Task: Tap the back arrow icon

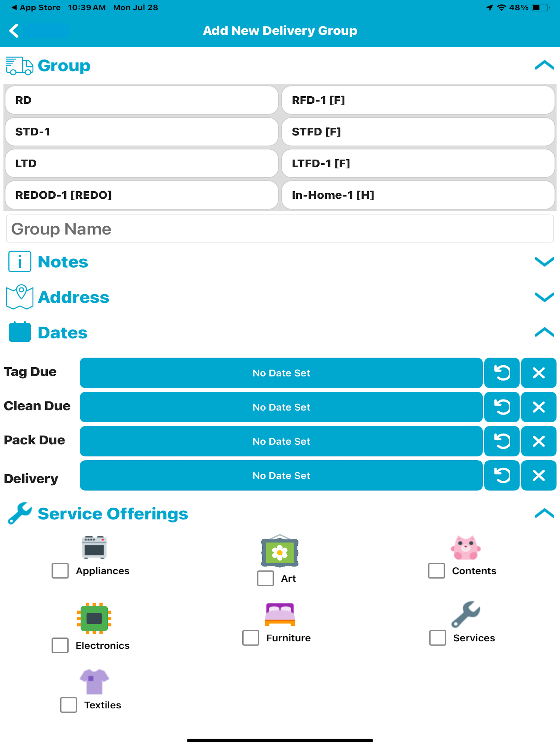Action: [x=14, y=31]
